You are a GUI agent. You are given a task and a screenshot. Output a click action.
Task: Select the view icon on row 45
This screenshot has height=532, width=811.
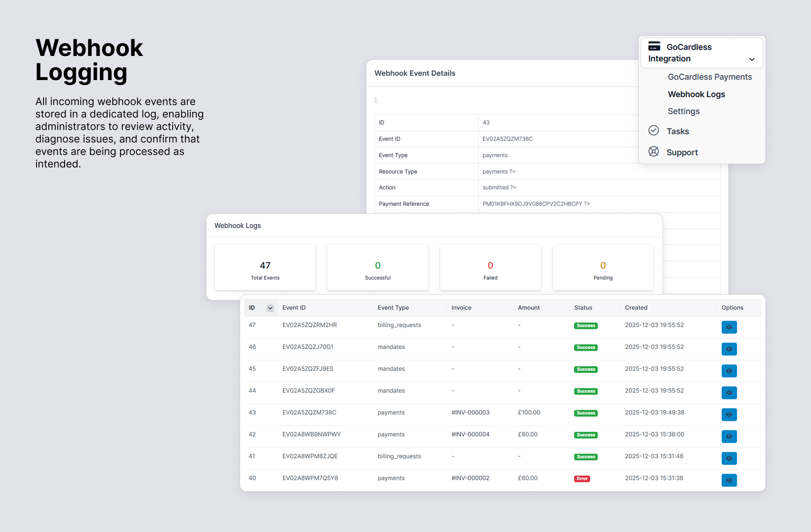pos(729,371)
